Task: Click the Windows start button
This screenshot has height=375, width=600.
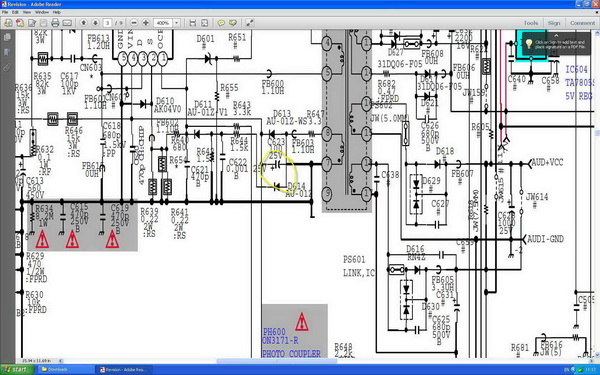Action: (x=17, y=370)
